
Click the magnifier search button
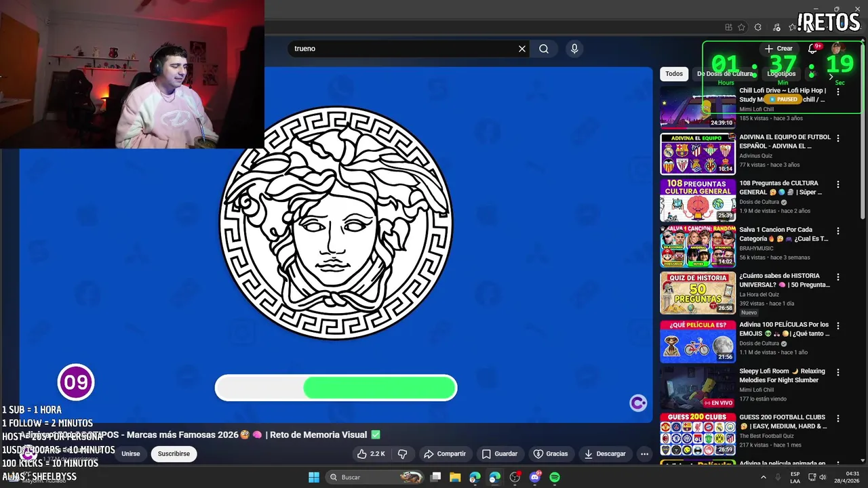(x=544, y=49)
